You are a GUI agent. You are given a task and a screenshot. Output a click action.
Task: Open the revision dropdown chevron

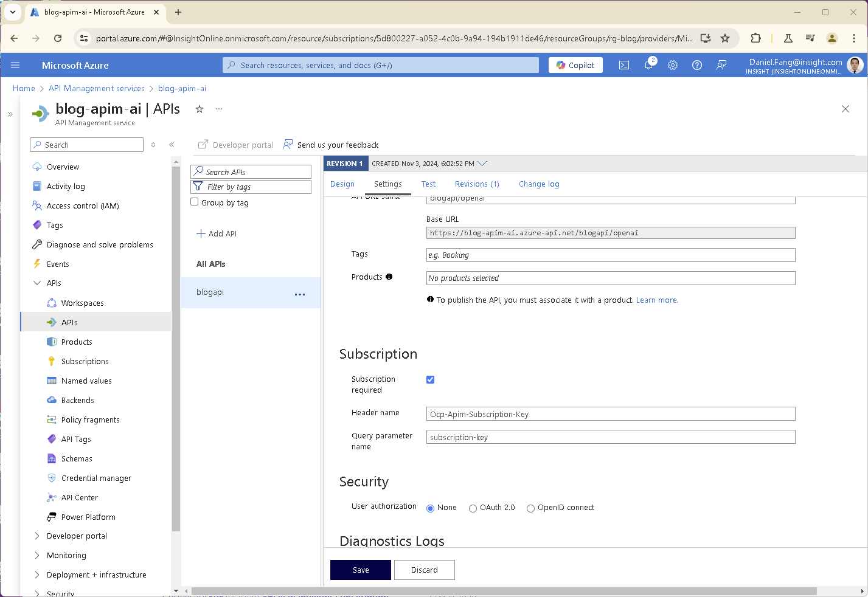pos(482,164)
